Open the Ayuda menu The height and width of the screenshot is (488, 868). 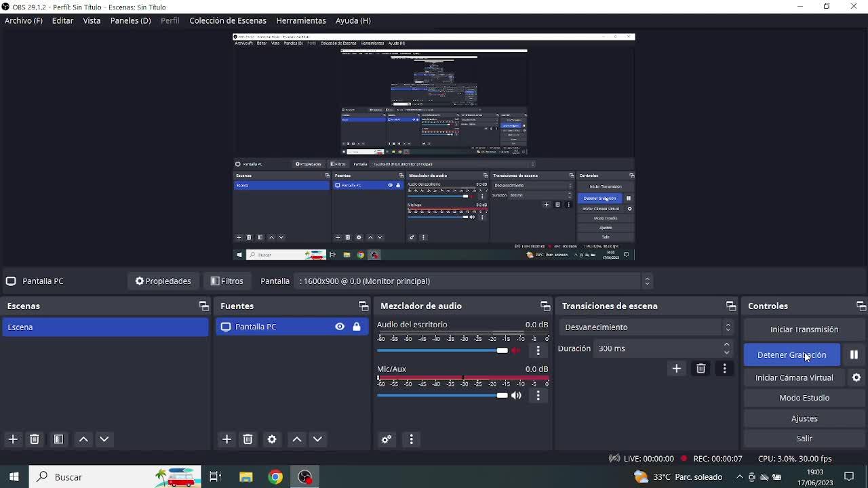tap(353, 20)
